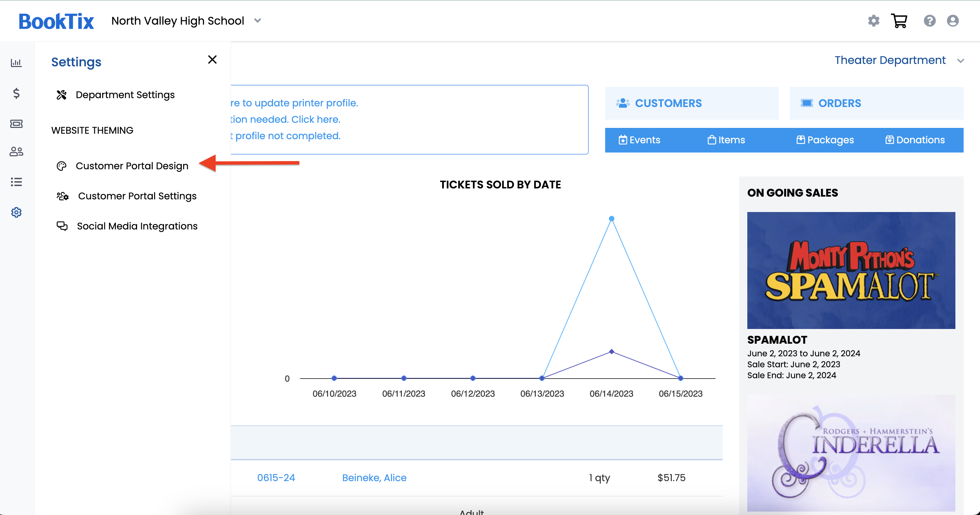The width and height of the screenshot is (980, 515).
Task: Open the shopping cart
Action: (899, 21)
